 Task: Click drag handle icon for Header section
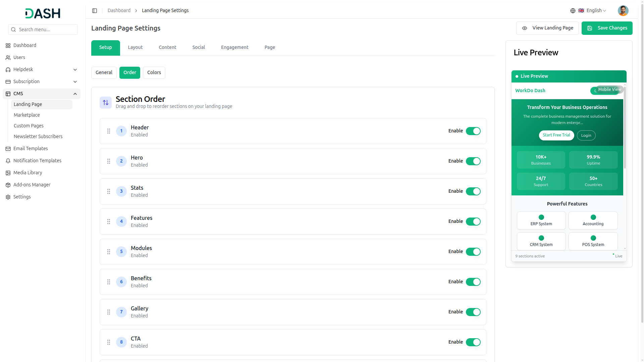pos(109,131)
